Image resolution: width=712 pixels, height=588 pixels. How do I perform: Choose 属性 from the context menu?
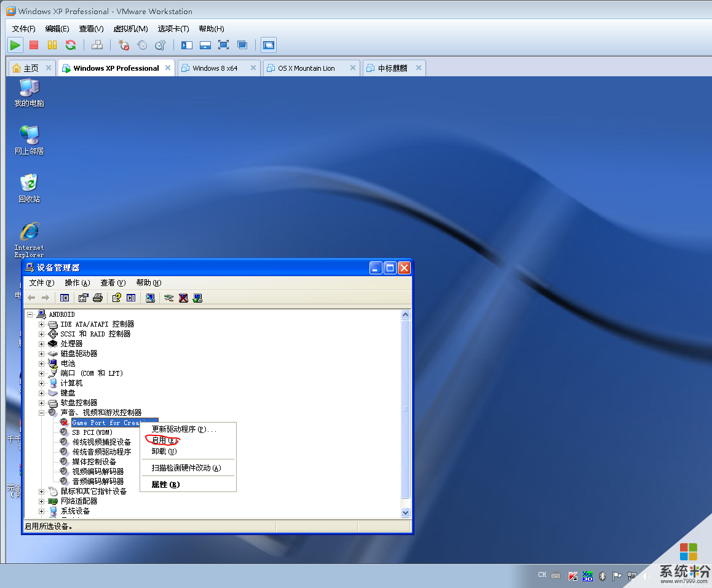pyautogui.click(x=165, y=485)
